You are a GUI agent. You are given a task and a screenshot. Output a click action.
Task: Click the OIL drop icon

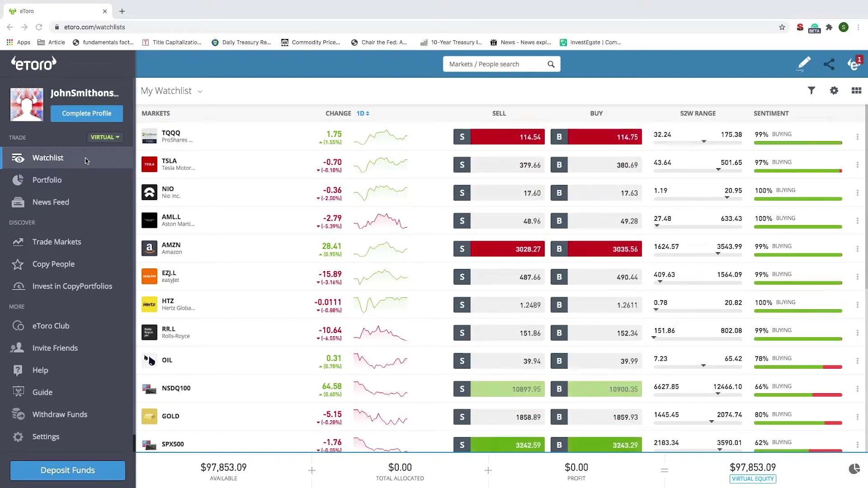pos(149,360)
